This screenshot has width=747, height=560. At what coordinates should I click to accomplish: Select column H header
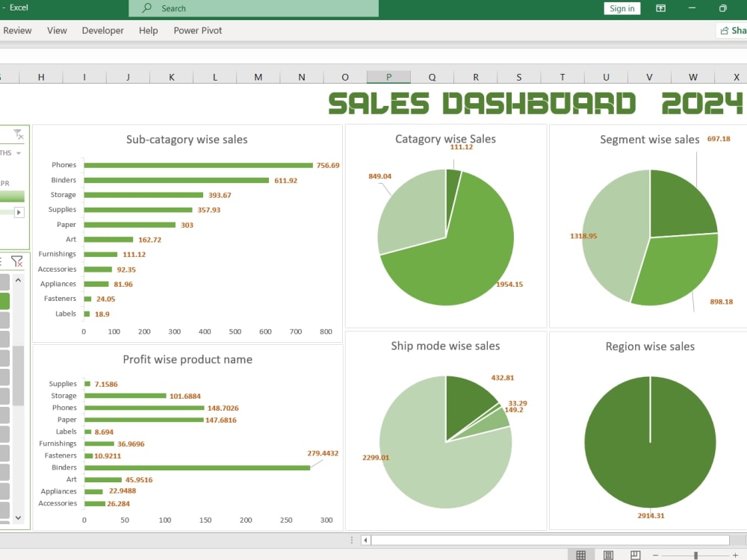[41, 77]
